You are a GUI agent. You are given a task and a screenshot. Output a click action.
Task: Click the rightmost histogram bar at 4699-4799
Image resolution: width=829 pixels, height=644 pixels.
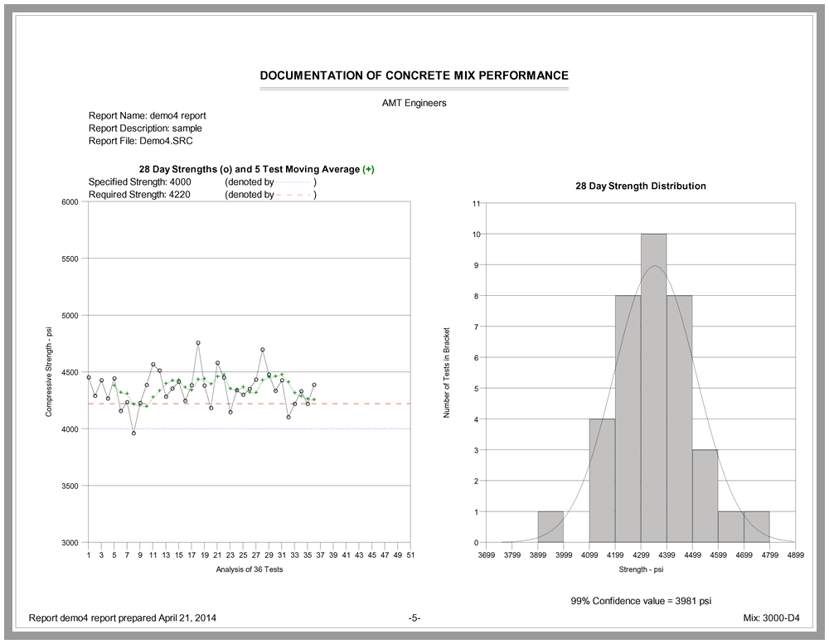[756, 527]
